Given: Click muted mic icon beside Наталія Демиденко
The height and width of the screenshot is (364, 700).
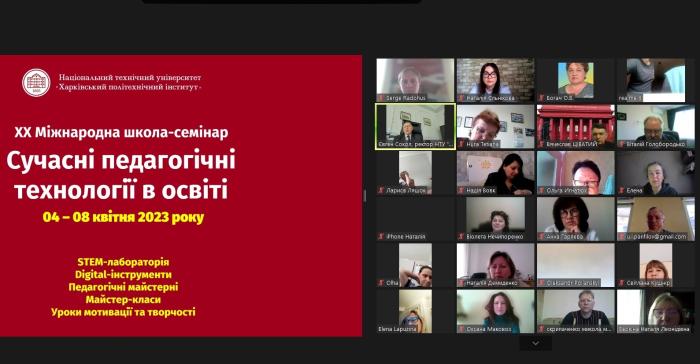Looking at the screenshot, I should pos(462,283).
